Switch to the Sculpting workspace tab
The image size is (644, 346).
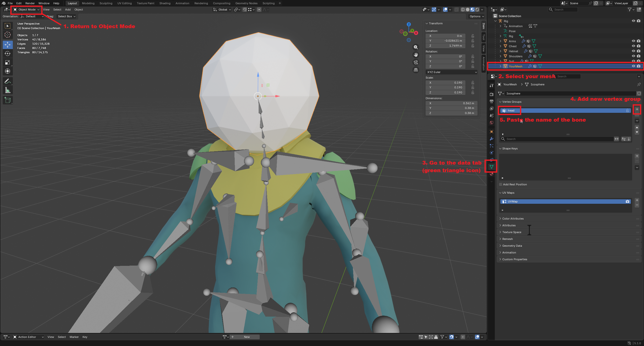(x=106, y=3)
